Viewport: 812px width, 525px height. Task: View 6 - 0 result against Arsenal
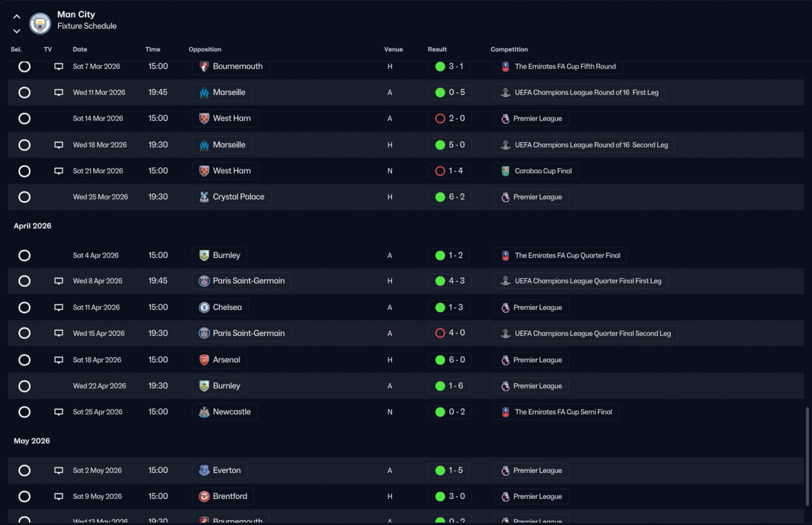click(450, 360)
